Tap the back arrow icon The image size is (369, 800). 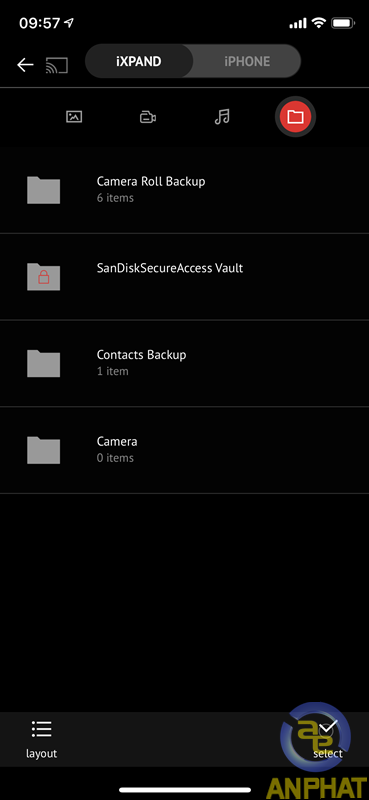25,65
